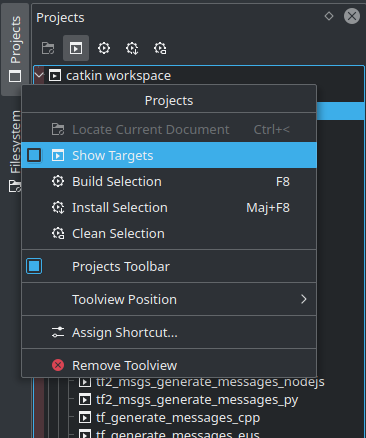Image resolution: width=366 pixels, height=438 pixels.
Task: Toggle the Show Targets checkbox in menu
Action: pos(34,155)
